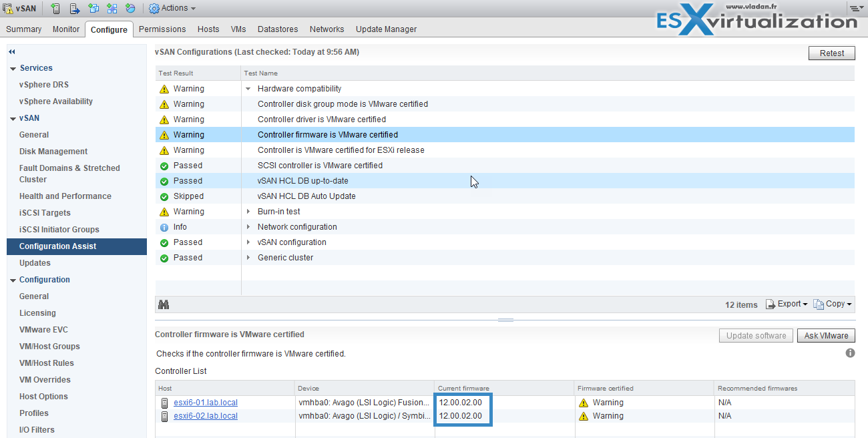Click the Add Host toolbar icon
The image size is (868, 438).
coord(56,9)
